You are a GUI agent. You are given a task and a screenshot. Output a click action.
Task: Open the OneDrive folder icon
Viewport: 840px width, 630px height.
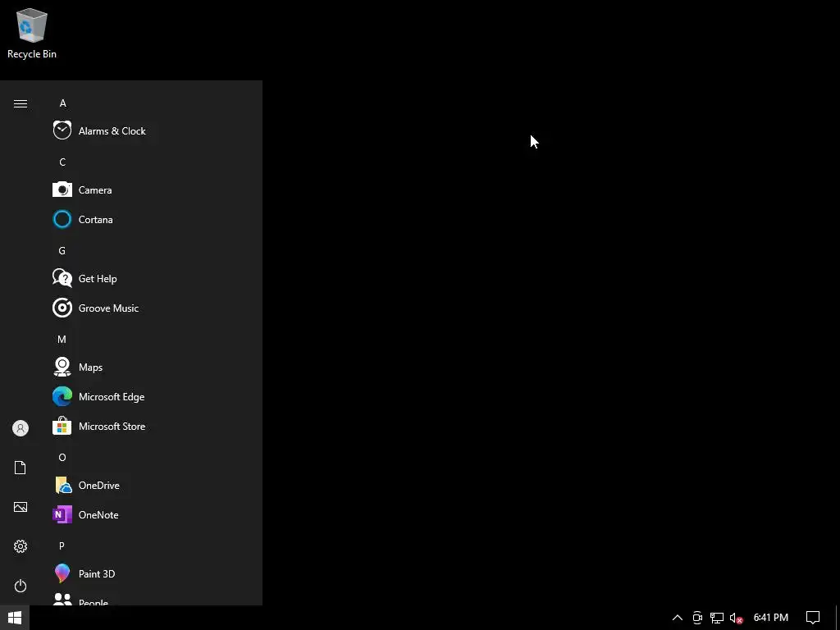[63, 485]
